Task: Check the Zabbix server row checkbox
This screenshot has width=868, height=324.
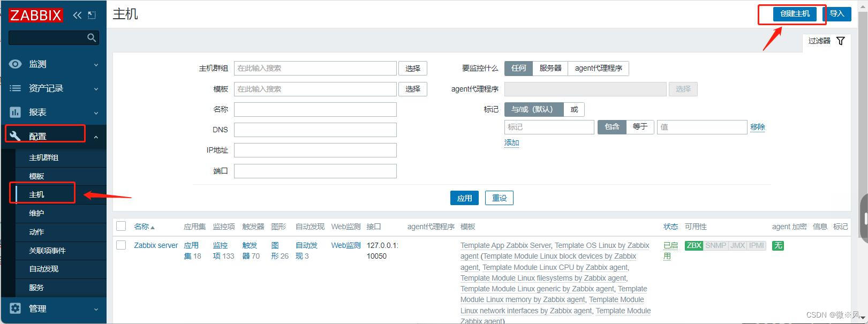Action: [x=121, y=245]
